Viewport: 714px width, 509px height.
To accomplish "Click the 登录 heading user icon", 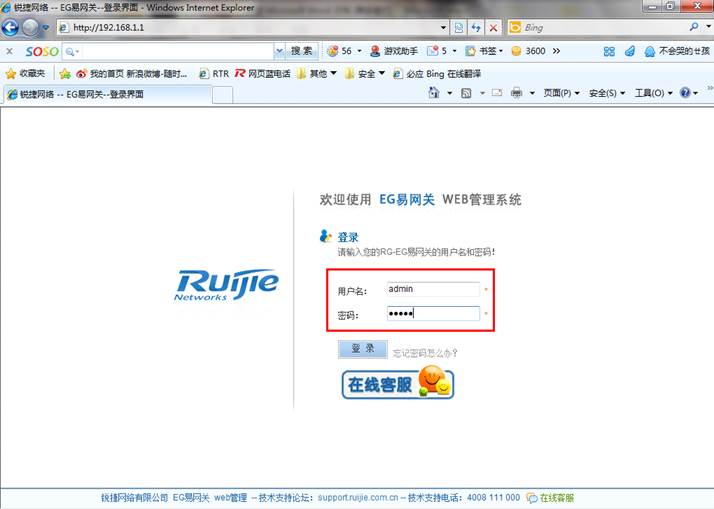I will coord(325,236).
